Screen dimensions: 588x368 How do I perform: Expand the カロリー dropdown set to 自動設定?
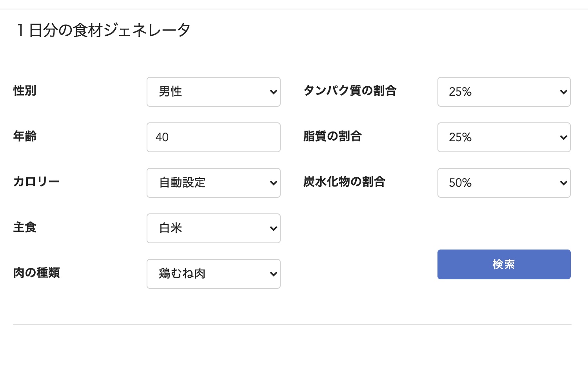pos(213,183)
